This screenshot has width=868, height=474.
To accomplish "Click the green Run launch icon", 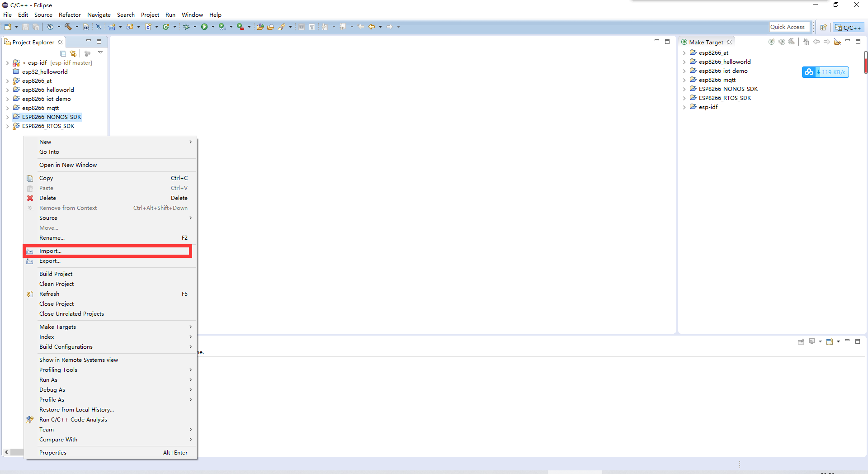I will (204, 27).
